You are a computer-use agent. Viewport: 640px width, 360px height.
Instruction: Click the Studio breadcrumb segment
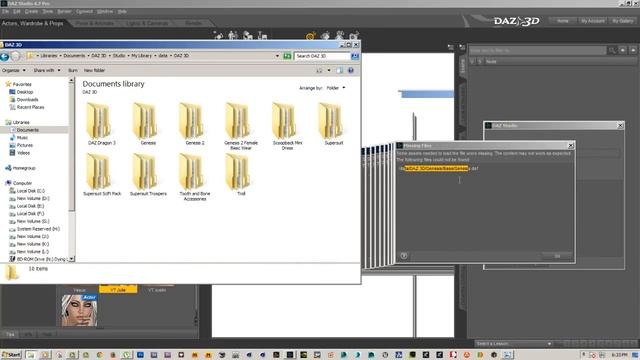119,56
